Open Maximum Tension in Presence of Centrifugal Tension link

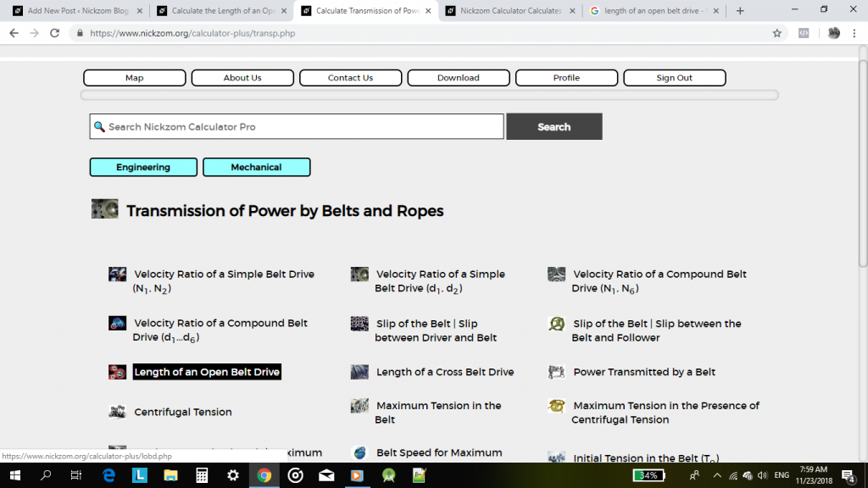pos(665,413)
